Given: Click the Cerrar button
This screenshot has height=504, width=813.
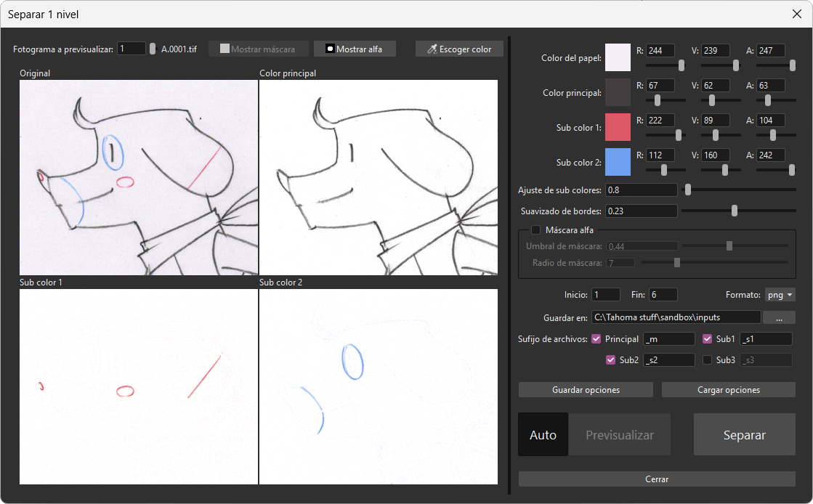Looking at the screenshot, I should click(x=657, y=479).
